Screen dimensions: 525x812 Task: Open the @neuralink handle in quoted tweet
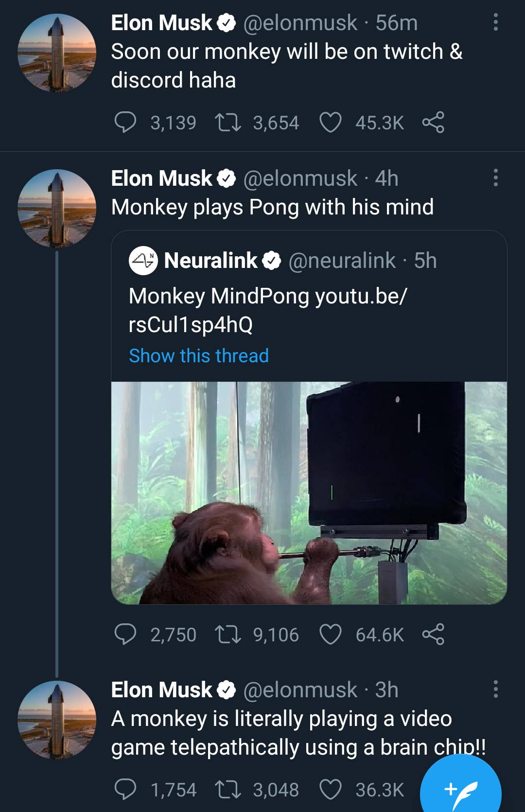pos(342,261)
